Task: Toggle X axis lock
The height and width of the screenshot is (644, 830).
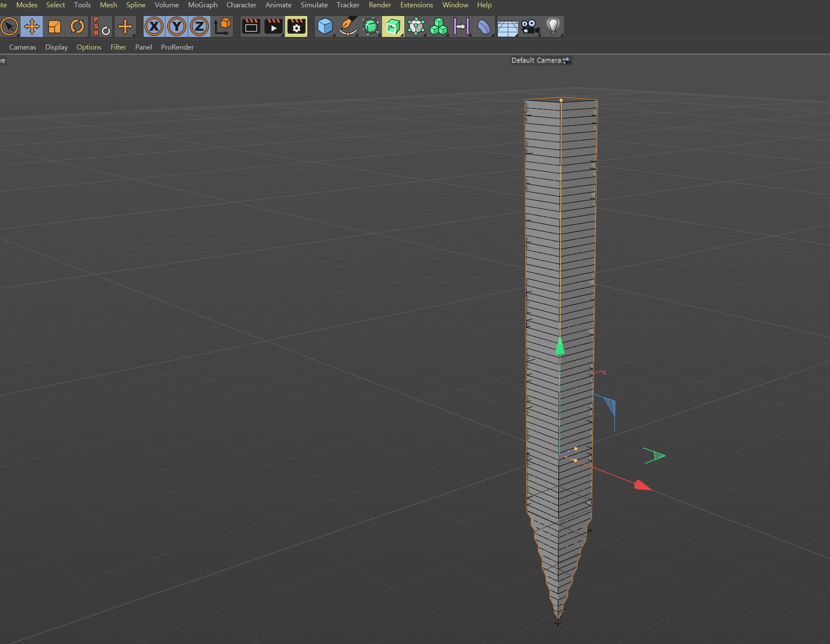Action: [x=154, y=27]
